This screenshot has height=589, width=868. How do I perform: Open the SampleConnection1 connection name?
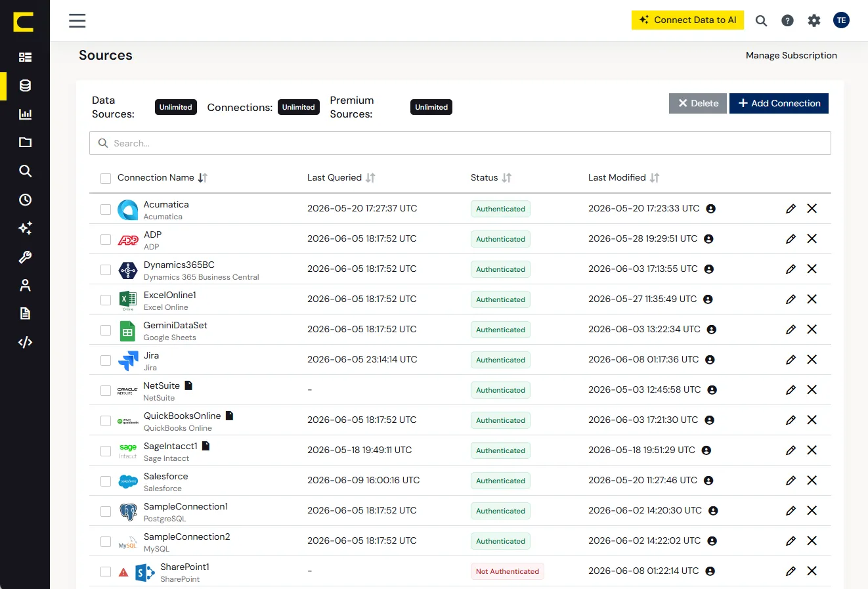[186, 506]
